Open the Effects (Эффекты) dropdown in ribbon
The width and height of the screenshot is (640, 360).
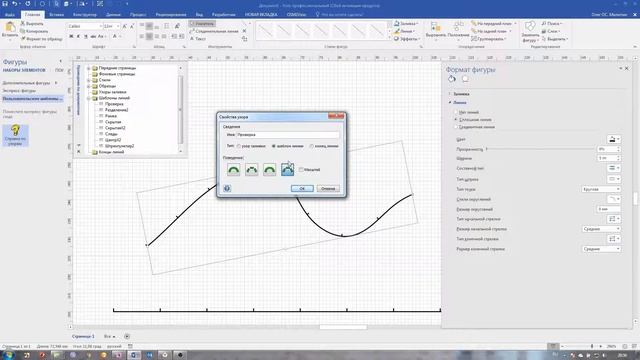(407, 39)
